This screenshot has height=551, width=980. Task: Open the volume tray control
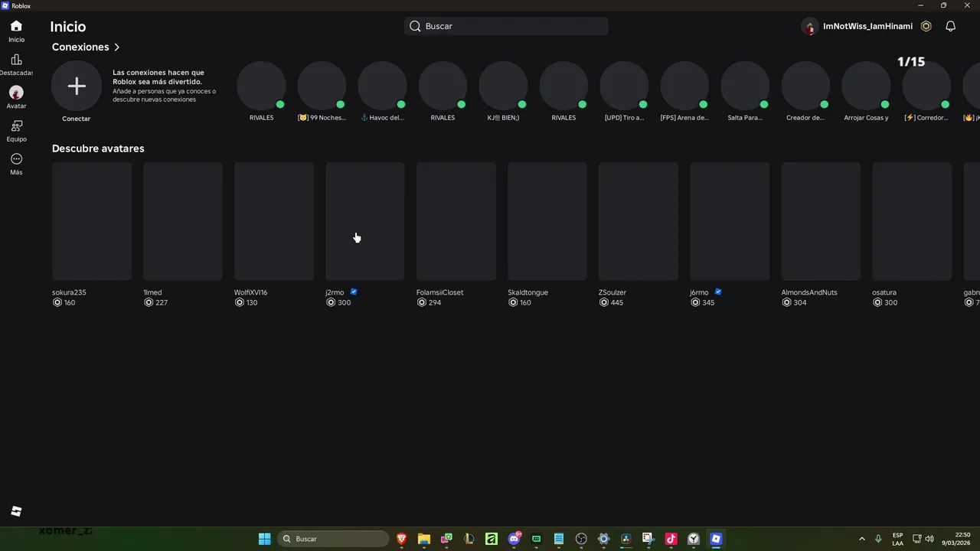[929, 539]
